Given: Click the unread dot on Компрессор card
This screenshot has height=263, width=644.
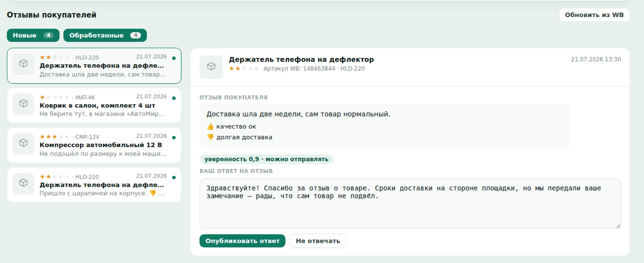Looking at the screenshot, I should coord(173,138).
